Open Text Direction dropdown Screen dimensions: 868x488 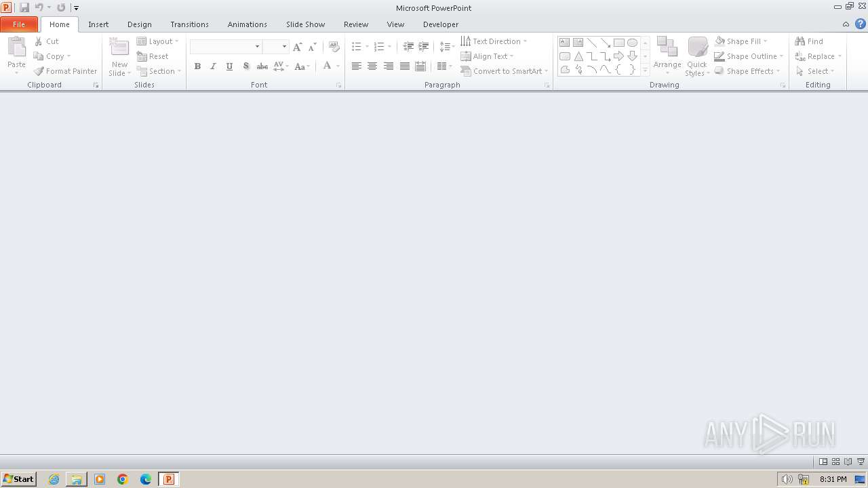tap(494, 41)
